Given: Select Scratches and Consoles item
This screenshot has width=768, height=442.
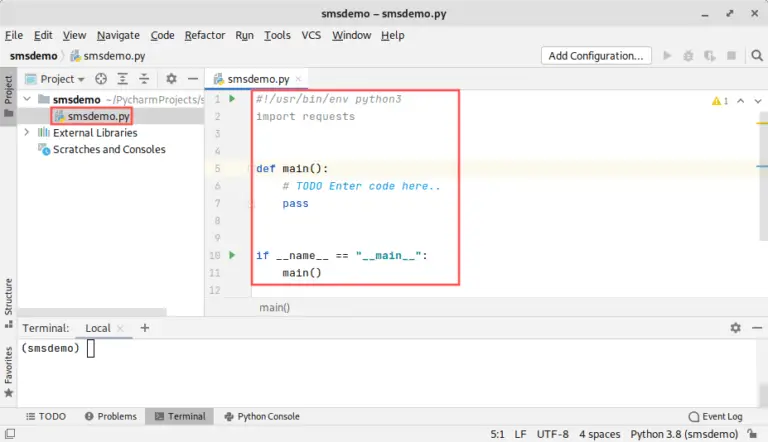Looking at the screenshot, I should [102, 149].
